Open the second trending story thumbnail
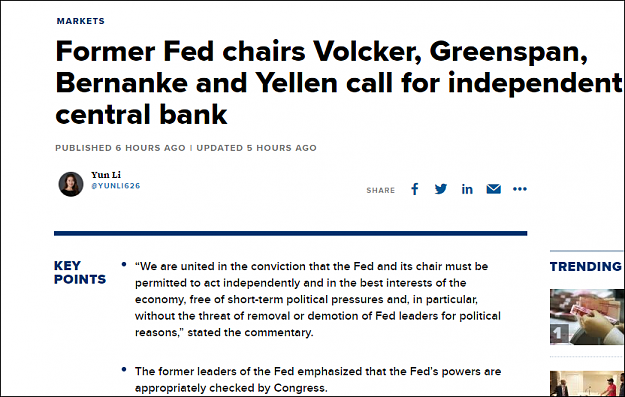625x397 pixels. 587,383
